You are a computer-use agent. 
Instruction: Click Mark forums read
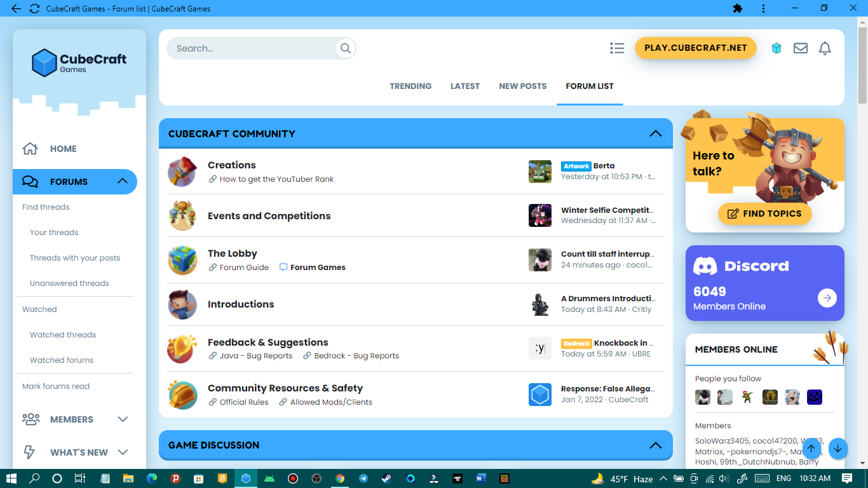(x=56, y=386)
